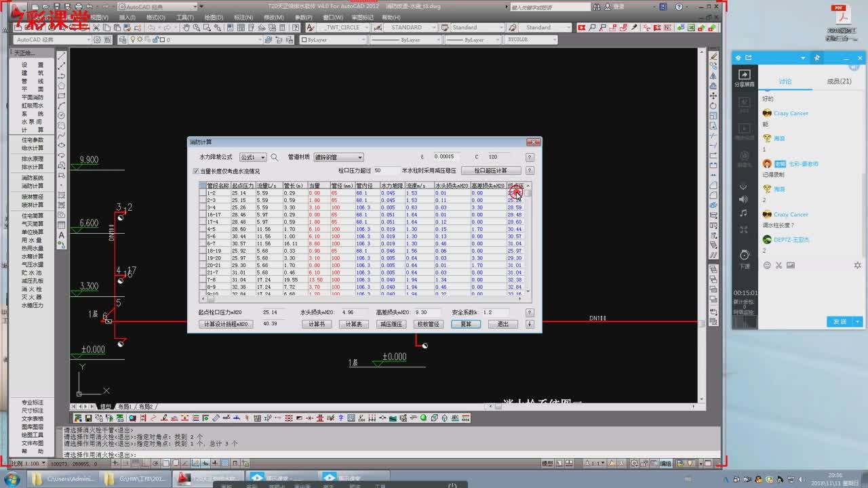This screenshot has width=868, height=488.
Task: Click the help button beside 安全系数
Action: [x=530, y=313]
